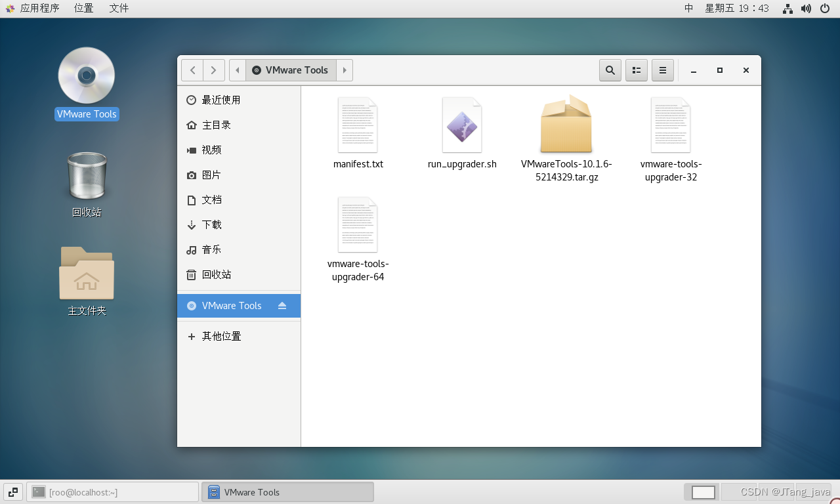Select the run_upgrader.sh script icon
Image resolution: width=840 pixels, height=504 pixels.
coord(462,125)
